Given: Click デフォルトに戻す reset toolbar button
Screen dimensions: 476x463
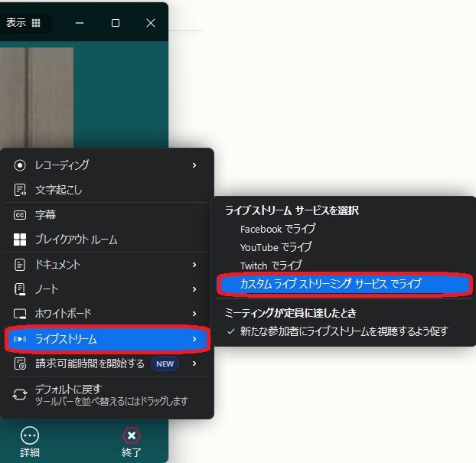Looking at the screenshot, I should (68, 390).
